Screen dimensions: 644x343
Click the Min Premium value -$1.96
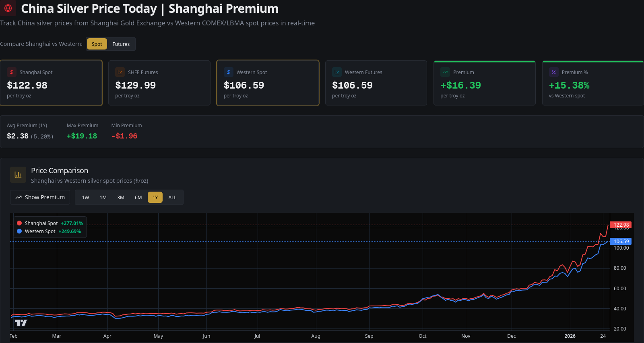coord(124,136)
